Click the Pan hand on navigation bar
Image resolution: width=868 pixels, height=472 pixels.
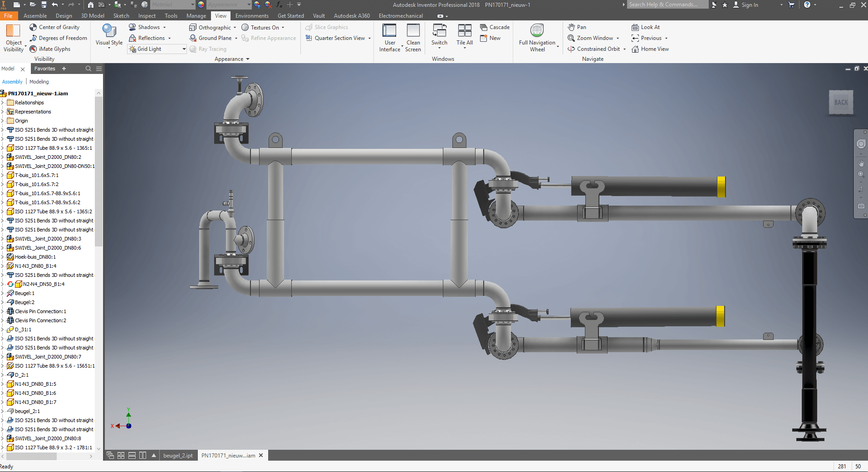861,163
